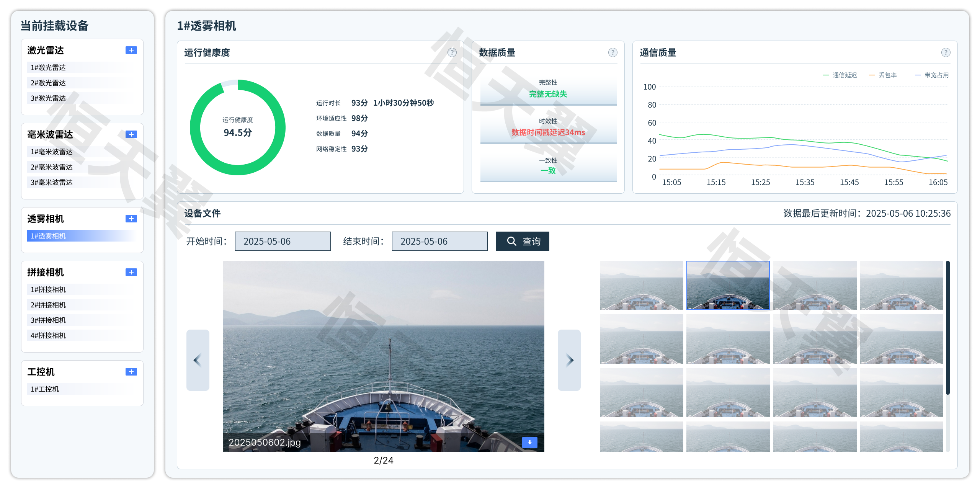Image resolution: width=980 pixels, height=490 pixels.
Task: Open help icon for 运行健康度 panel
Action: pos(452,52)
